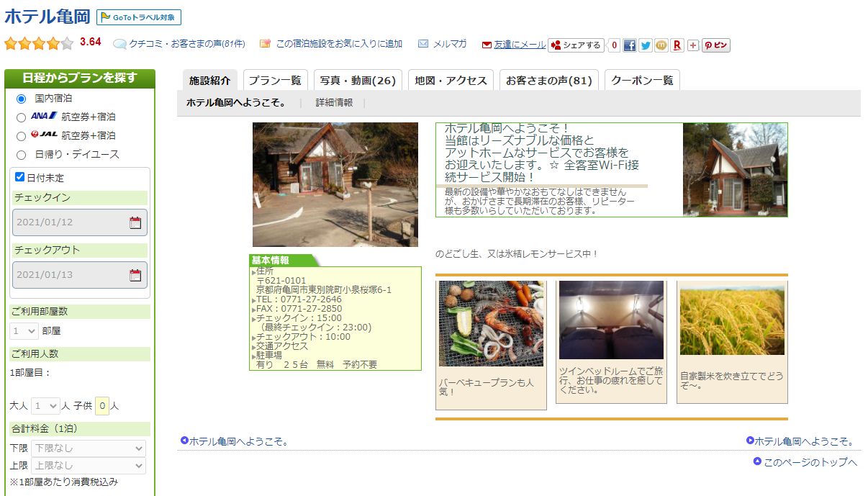Click the 友達にメール link

pyautogui.click(x=520, y=45)
